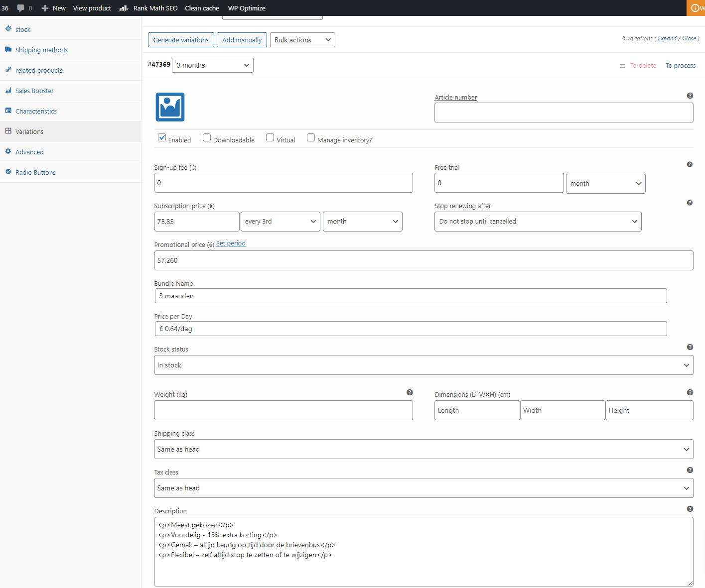Expand the Stop renewing after dropdown
The height and width of the screenshot is (588, 705).
[x=538, y=222]
